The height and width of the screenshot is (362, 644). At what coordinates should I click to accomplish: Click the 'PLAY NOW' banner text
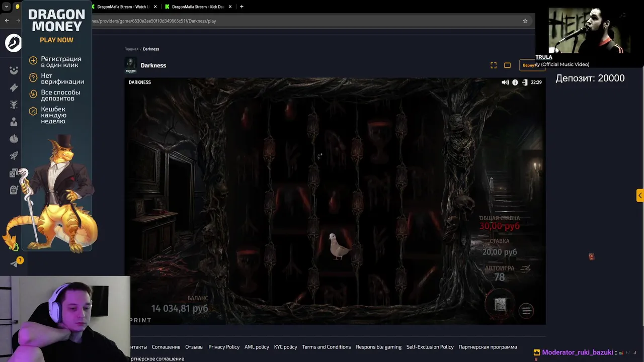click(x=56, y=40)
